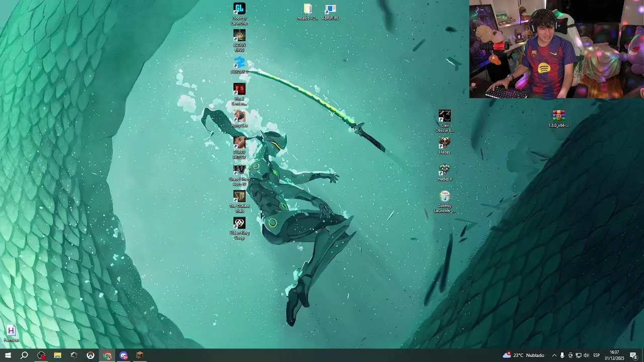
Task: Select the Goottsy Launcher installer icon
Action: (x=445, y=202)
